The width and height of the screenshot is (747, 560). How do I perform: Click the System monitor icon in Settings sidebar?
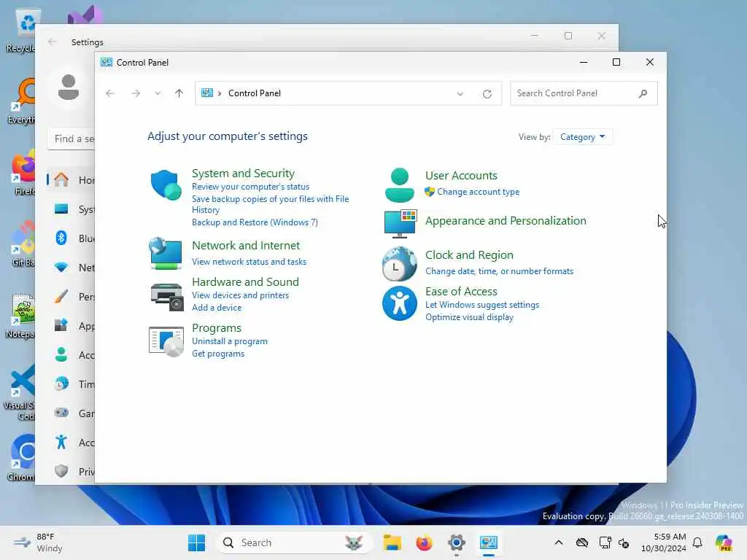(61, 209)
